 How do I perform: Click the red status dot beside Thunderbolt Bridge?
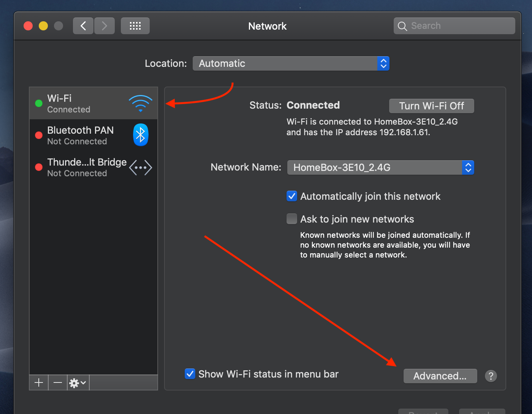point(39,167)
